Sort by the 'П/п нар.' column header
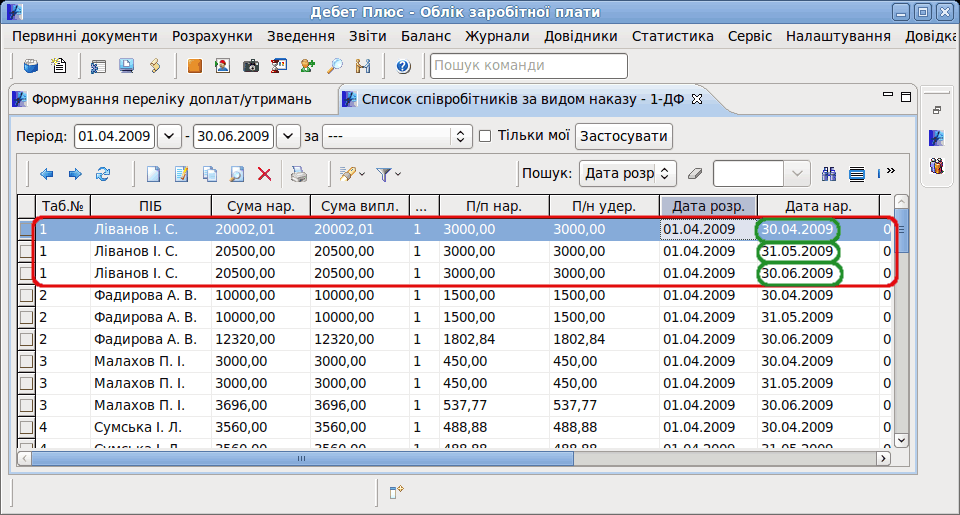This screenshot has height=515, width=960. pyautogui.click(x=494, y=206)
